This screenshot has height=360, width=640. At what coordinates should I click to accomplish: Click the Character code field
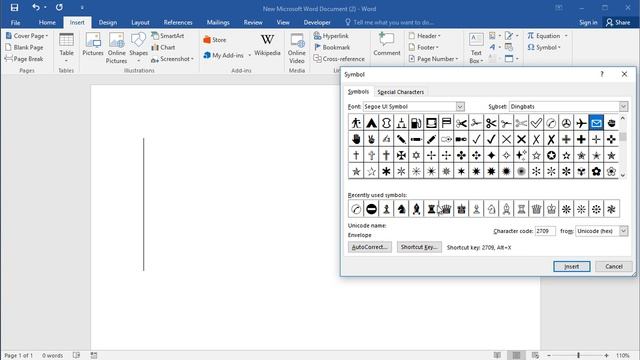tap(545, 231)
